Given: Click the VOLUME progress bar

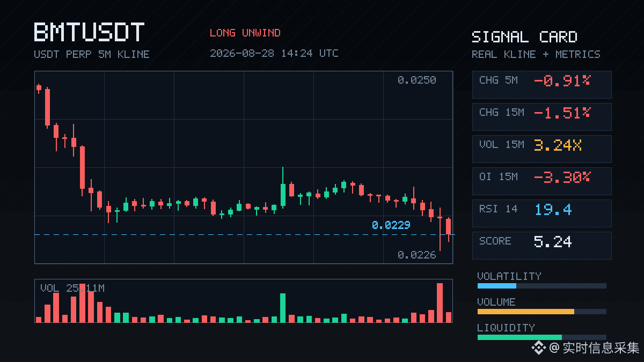Looking at the screenshot, I should pos(542,312).
